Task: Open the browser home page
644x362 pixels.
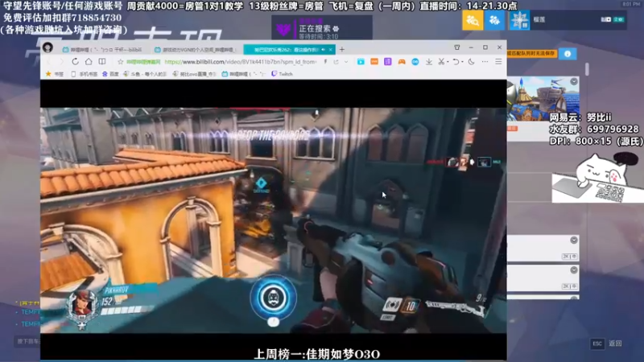Action: [89, 62]
